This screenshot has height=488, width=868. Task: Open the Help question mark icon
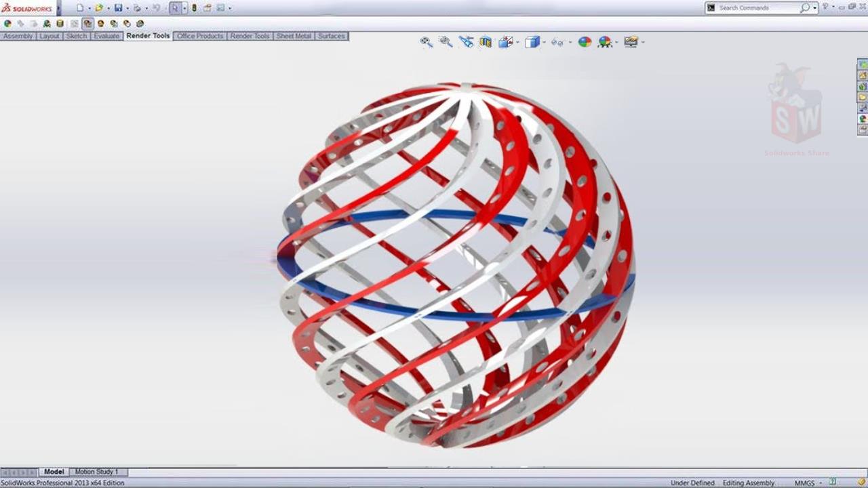click(x=826, y=7)
